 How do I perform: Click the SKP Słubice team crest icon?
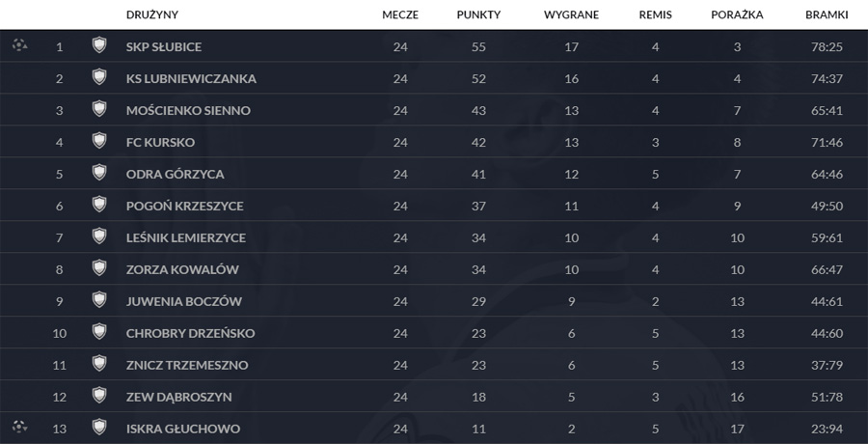click(98, 45)
